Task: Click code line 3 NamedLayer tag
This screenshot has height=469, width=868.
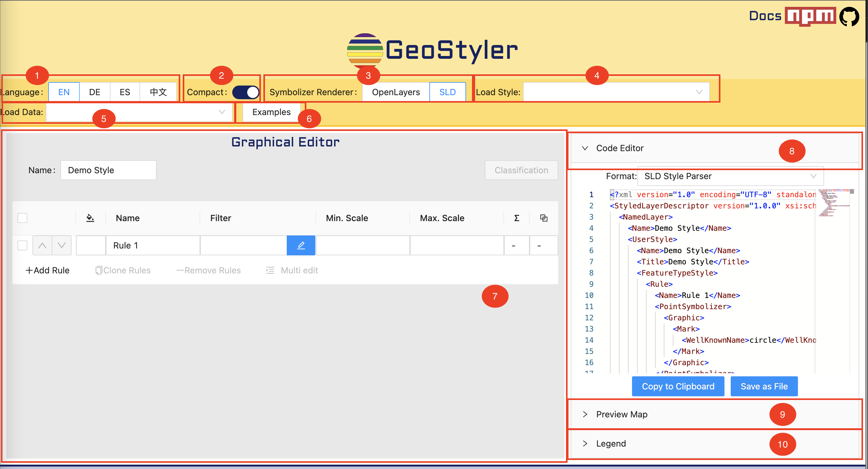Action: point(646,217)
